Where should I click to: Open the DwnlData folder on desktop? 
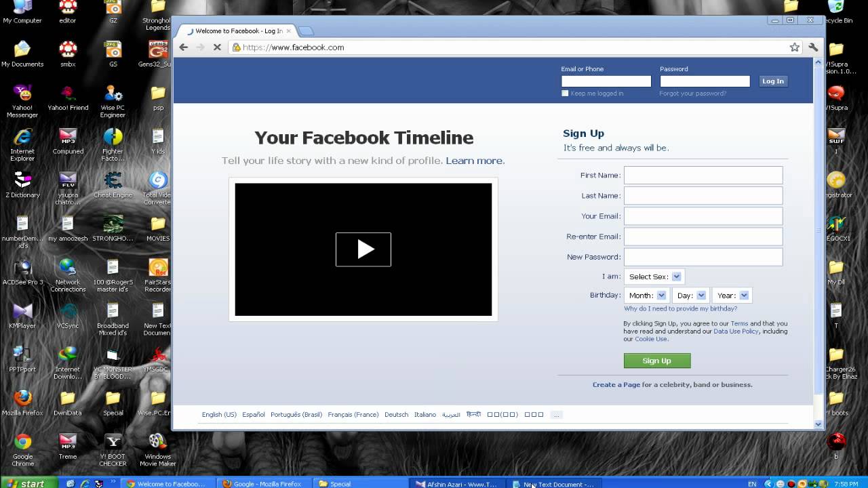(x=68, y=403)
